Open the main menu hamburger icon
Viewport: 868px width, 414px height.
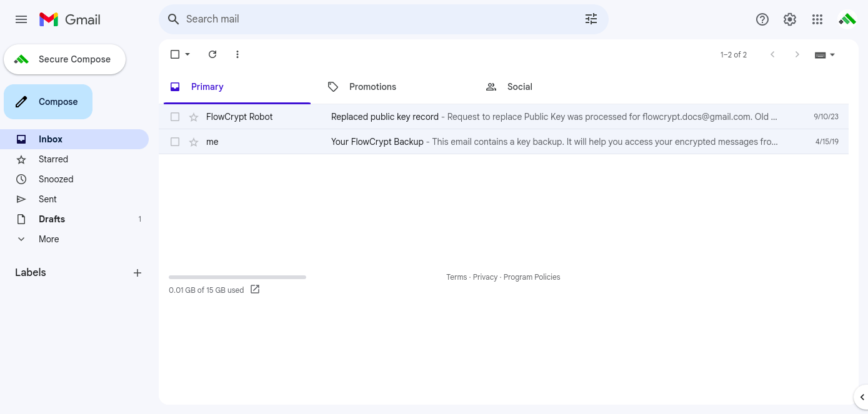tap(21, 19)
